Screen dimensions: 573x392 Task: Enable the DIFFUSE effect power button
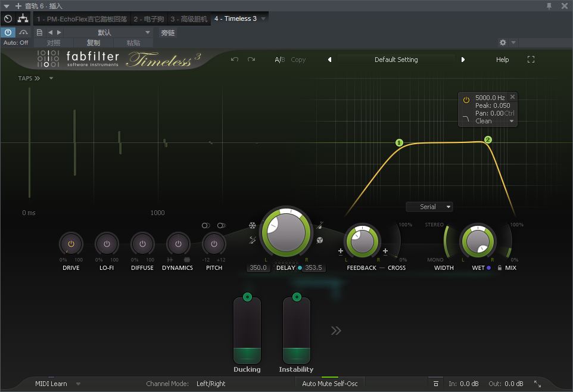(x=142, y=244)
